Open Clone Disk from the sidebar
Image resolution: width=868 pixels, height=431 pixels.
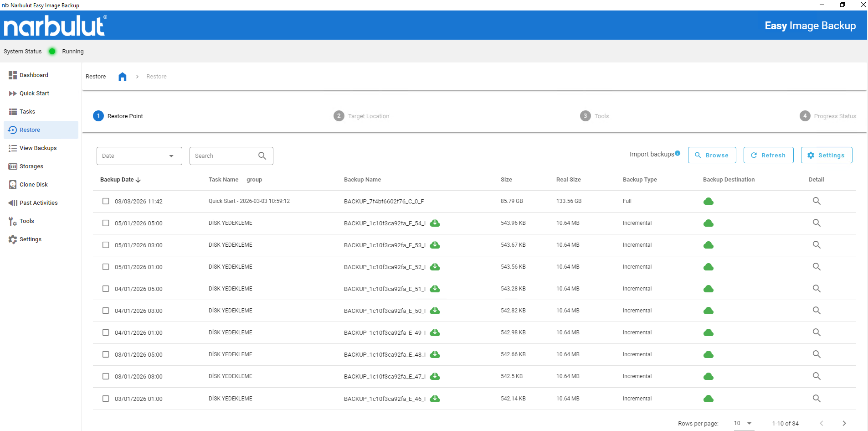tap(33, 185)
